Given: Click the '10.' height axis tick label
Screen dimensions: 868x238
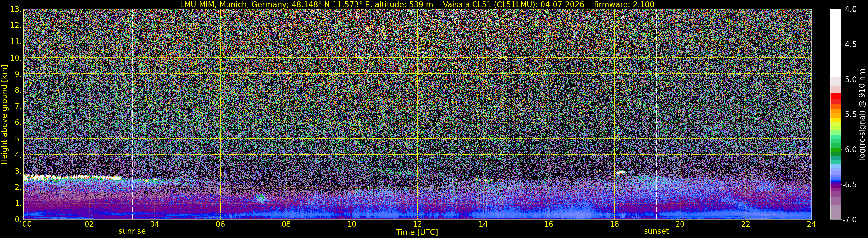Looking at the screenshot, I should [x=16, y=58].
